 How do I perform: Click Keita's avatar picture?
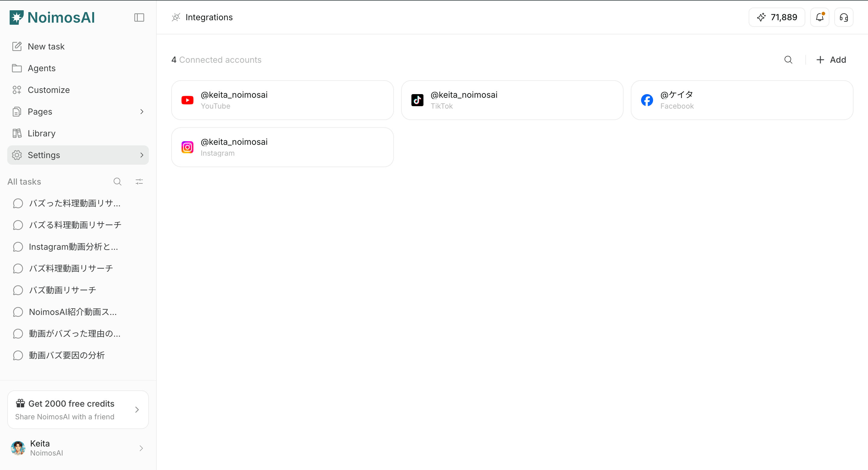coord(18,448)
